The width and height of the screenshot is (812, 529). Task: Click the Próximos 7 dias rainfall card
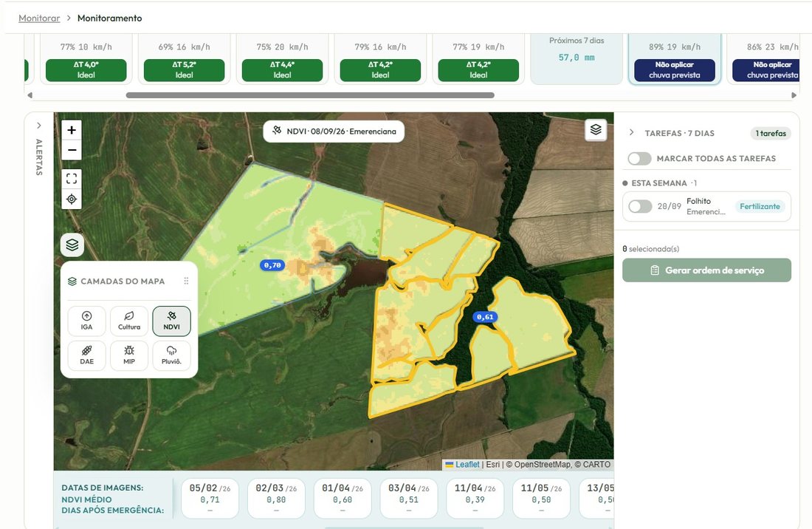(x=577, y=58)
